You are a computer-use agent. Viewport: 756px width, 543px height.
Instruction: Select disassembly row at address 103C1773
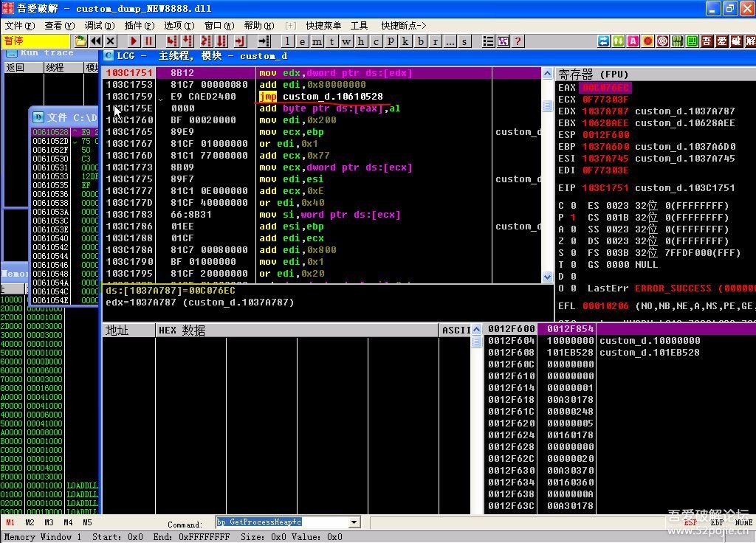tap(322, 167)
